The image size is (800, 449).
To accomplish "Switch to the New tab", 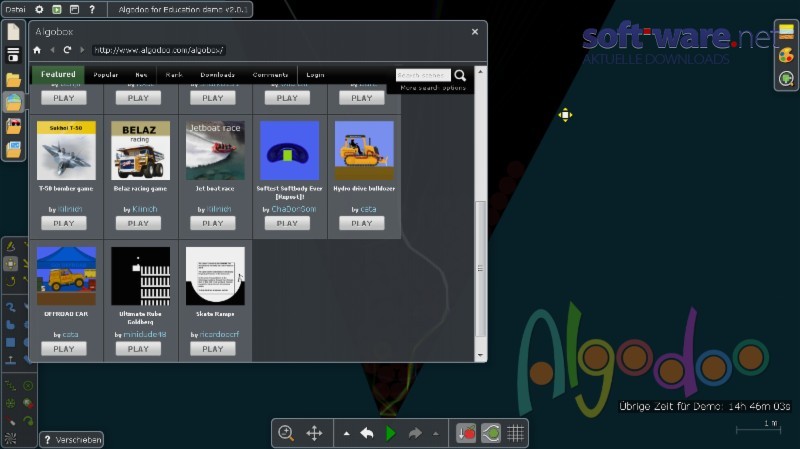I will 141,74.
